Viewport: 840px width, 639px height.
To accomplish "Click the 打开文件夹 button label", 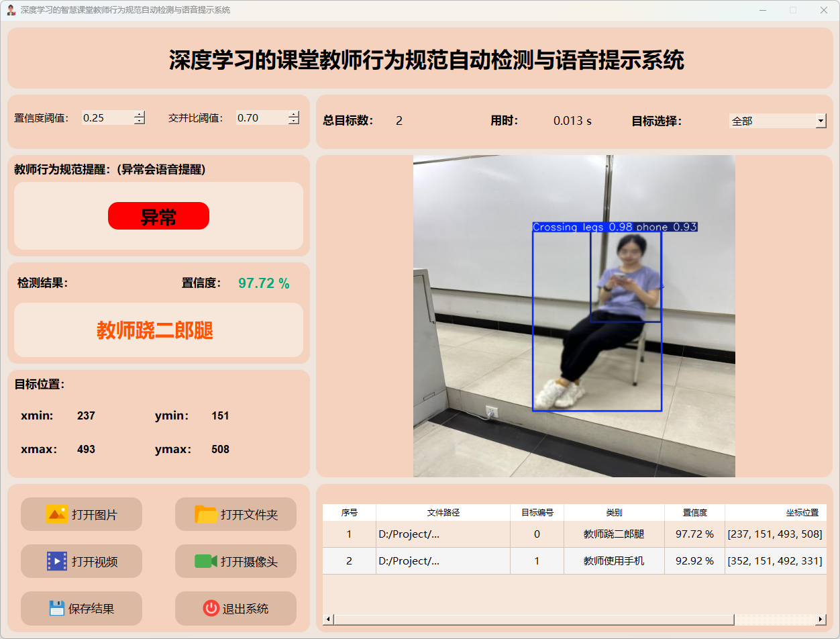I will coord(249,515).
